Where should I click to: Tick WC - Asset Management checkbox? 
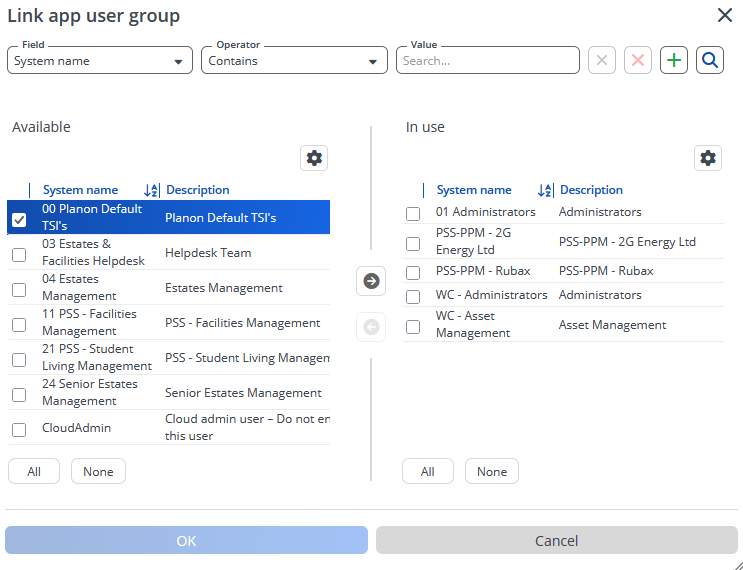(x=413, y=327)
